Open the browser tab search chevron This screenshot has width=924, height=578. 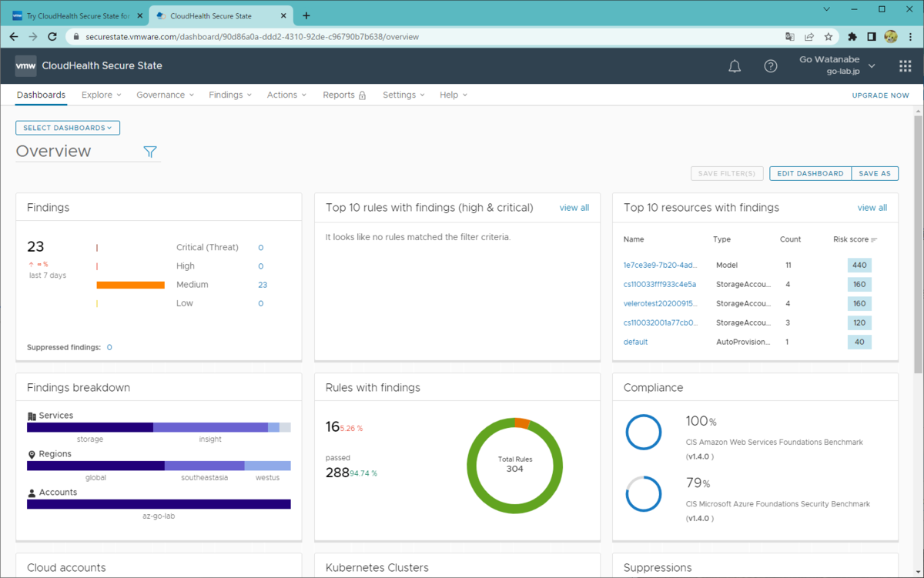pyautogui.click(x=826, y=9)
